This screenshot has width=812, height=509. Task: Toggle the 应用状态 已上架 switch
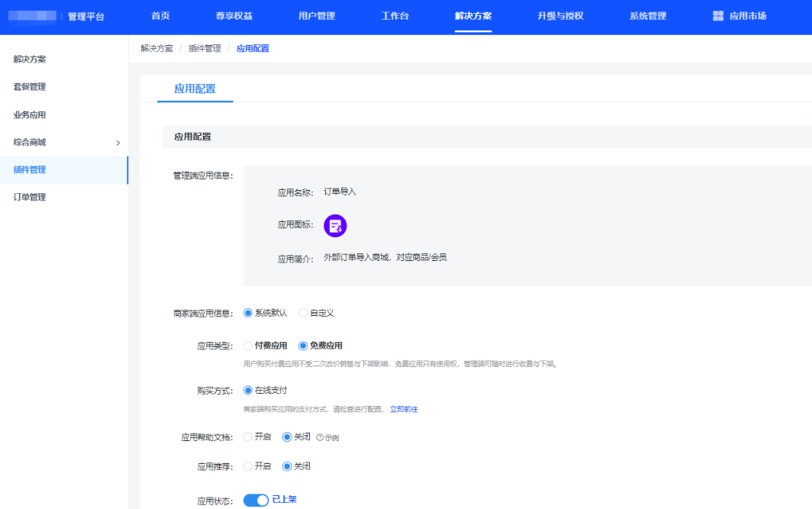[x=256, y=501]
